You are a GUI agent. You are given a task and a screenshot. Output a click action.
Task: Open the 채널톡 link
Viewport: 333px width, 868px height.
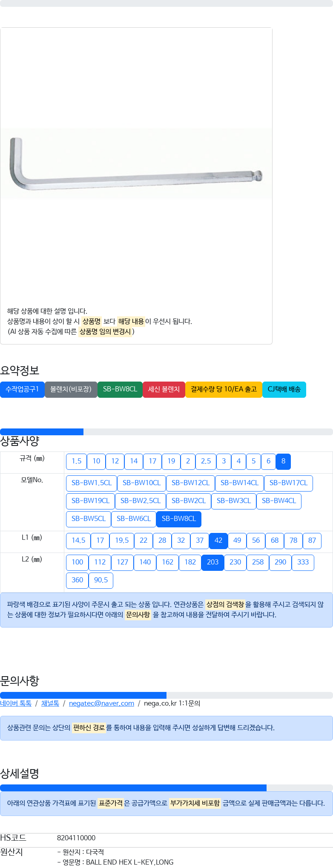click(50, 703)
